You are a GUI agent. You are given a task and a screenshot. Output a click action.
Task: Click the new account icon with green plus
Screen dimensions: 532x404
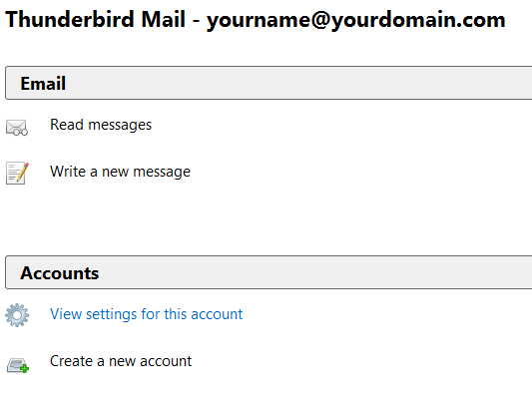(x=18, y=365)
